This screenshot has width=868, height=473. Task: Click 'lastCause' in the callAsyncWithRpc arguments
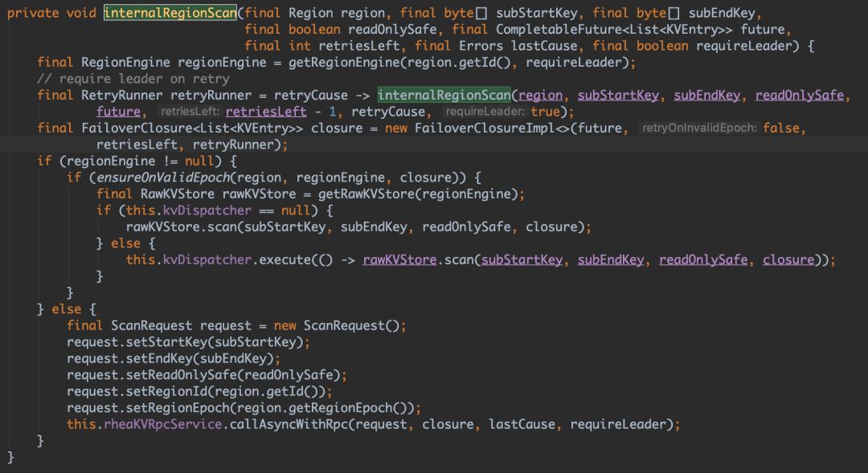pyautogui.click(x=522, y=425)
